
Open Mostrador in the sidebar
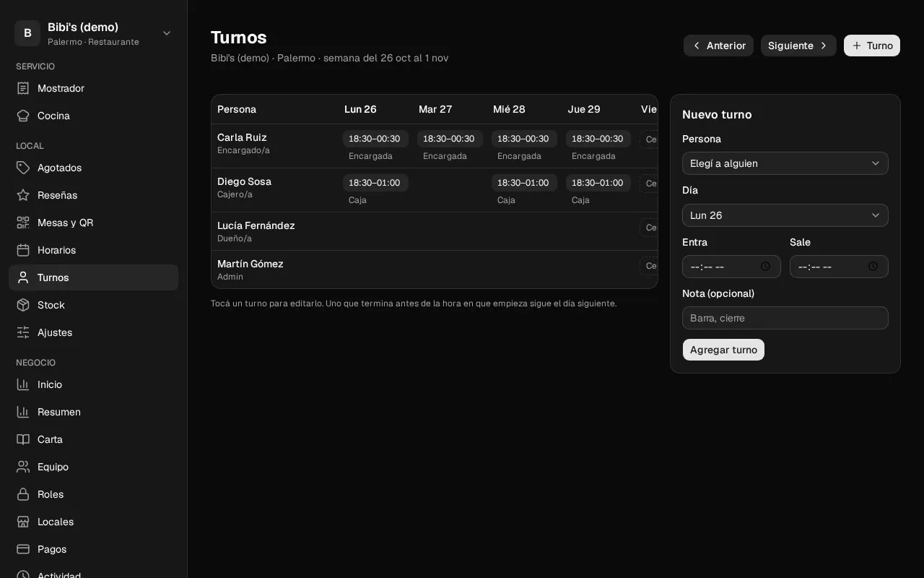pos(94,88)
